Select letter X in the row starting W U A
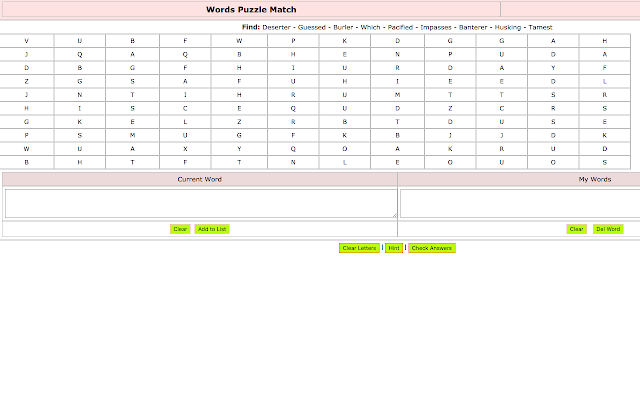Viewport: 640px width, 400px height. [185, 149]
